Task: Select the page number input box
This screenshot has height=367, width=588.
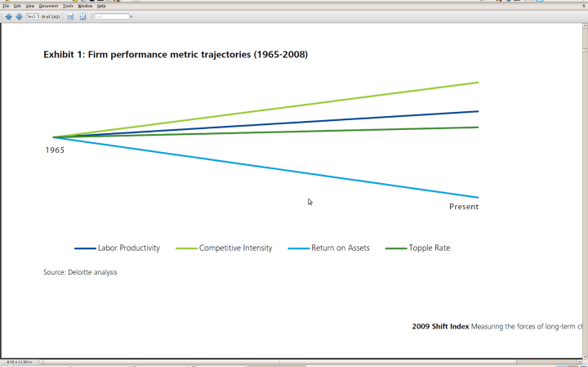Action: pyautogui.click(x=32, y=16)
